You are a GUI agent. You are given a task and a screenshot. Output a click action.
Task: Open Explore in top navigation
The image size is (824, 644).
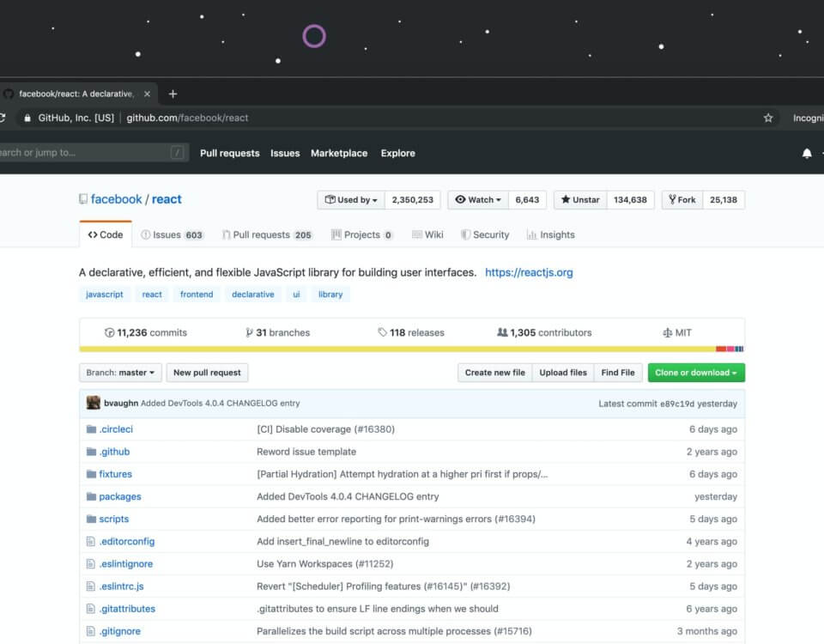397,154
